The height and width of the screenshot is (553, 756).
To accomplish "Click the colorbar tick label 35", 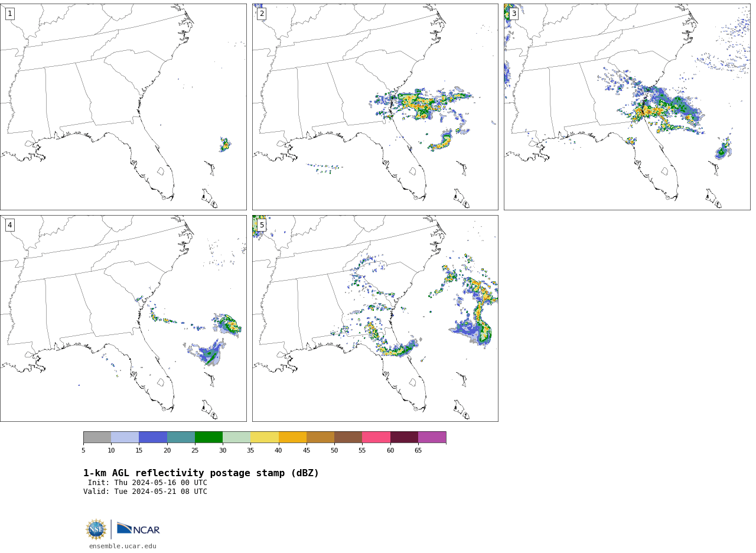I will [x=250, y=450].
